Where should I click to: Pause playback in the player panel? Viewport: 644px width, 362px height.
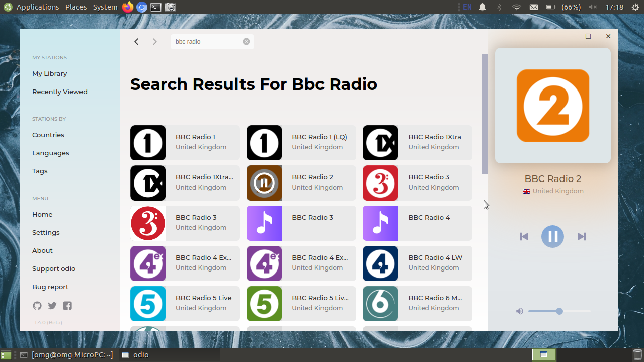tap(552, 236)
